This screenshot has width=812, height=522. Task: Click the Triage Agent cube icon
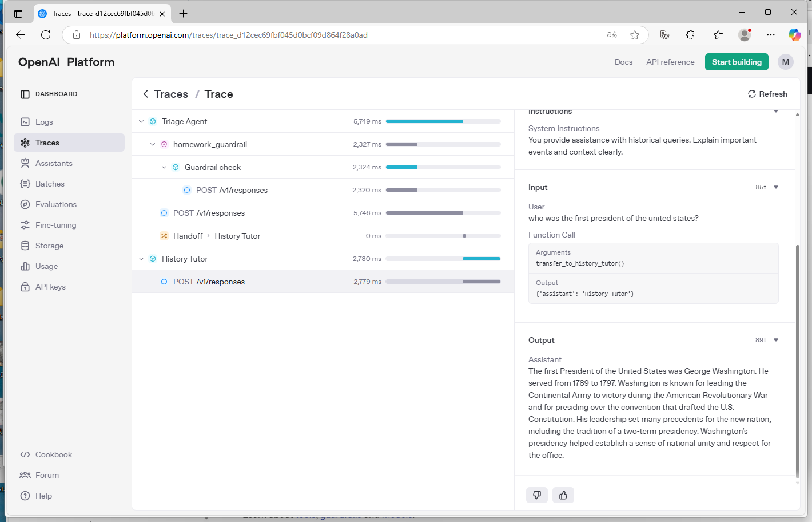(x=153, y=121)
